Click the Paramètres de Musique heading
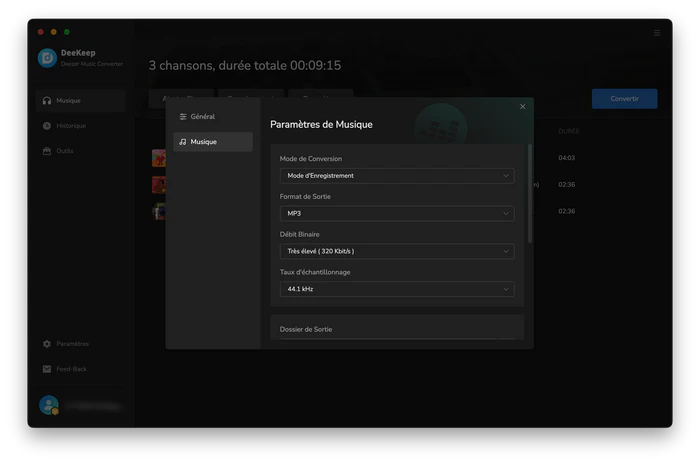This screenshot has width=700, height=464. click(321, 125)
